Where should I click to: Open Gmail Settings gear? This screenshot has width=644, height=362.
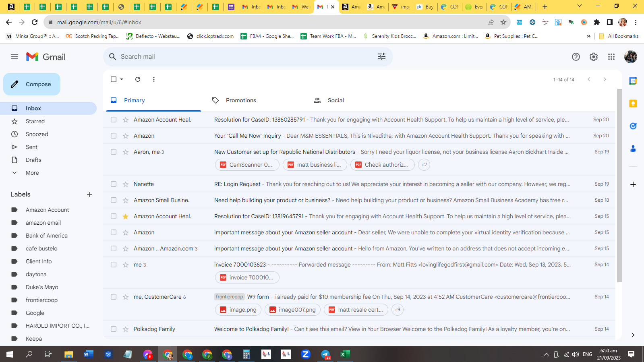[594, 57]
